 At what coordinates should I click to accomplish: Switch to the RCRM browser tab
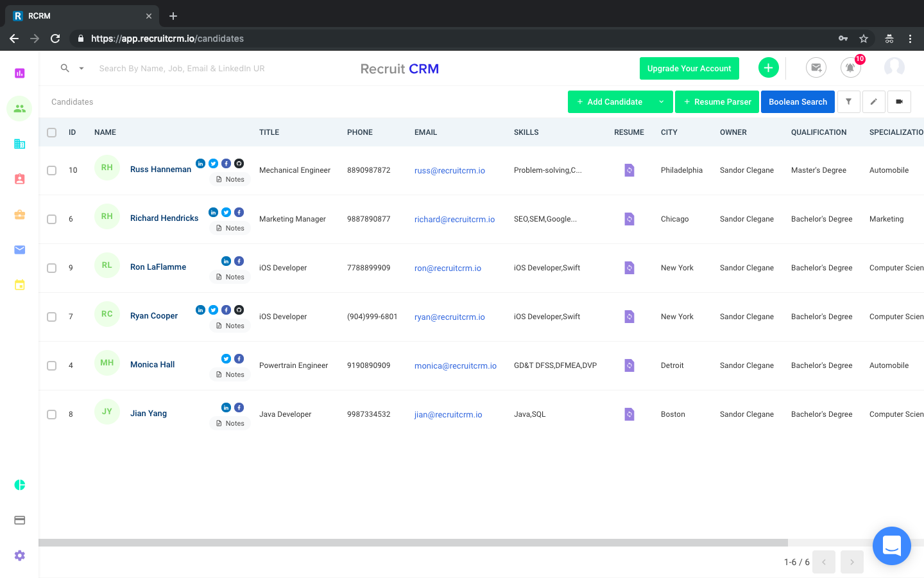tap(77, 15)
